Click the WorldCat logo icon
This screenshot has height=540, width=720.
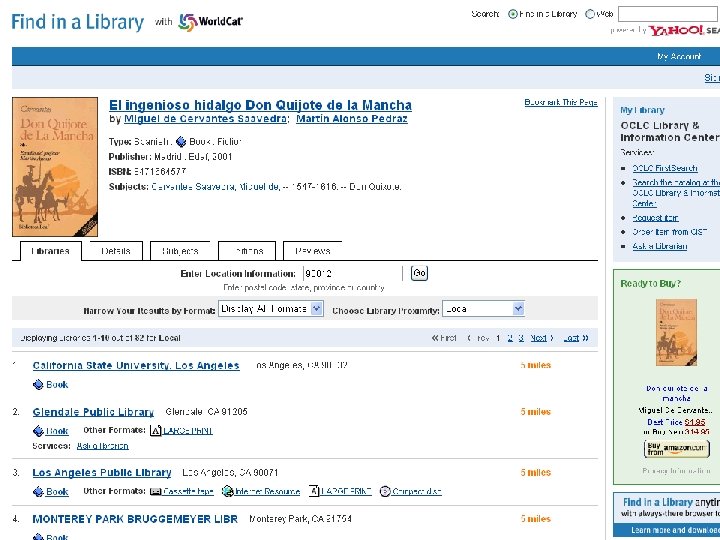tap(188, 22)
